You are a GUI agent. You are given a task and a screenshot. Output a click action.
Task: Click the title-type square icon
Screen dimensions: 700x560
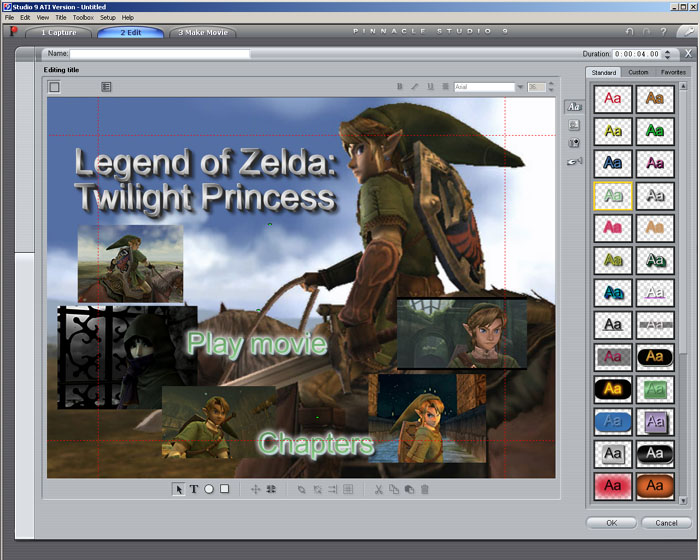(54, 87)
